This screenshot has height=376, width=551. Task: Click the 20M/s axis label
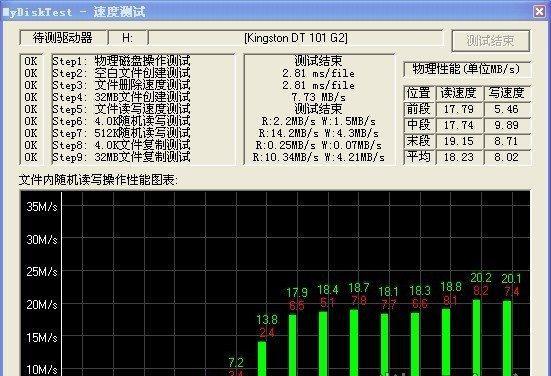tap(41, 304)
